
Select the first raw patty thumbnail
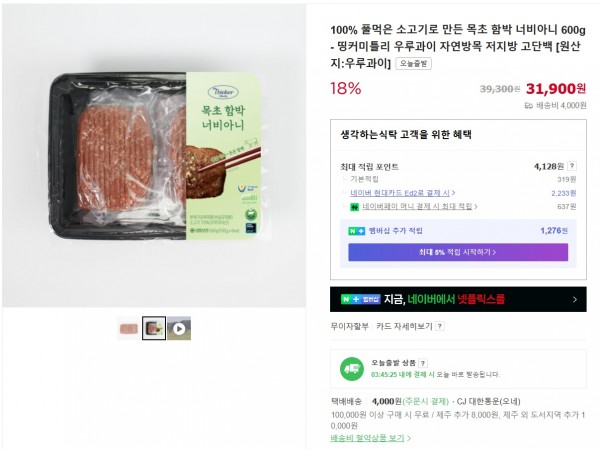point(129,328)
